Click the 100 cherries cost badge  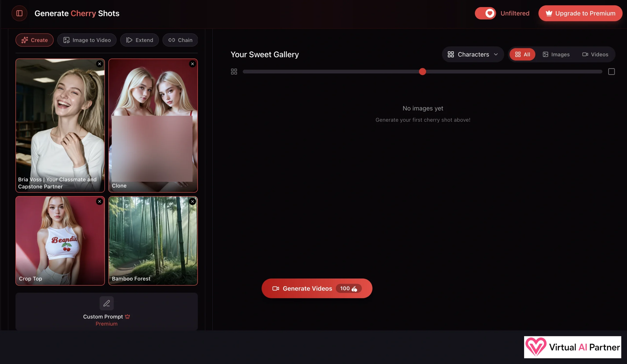click(x=349, y=288)
